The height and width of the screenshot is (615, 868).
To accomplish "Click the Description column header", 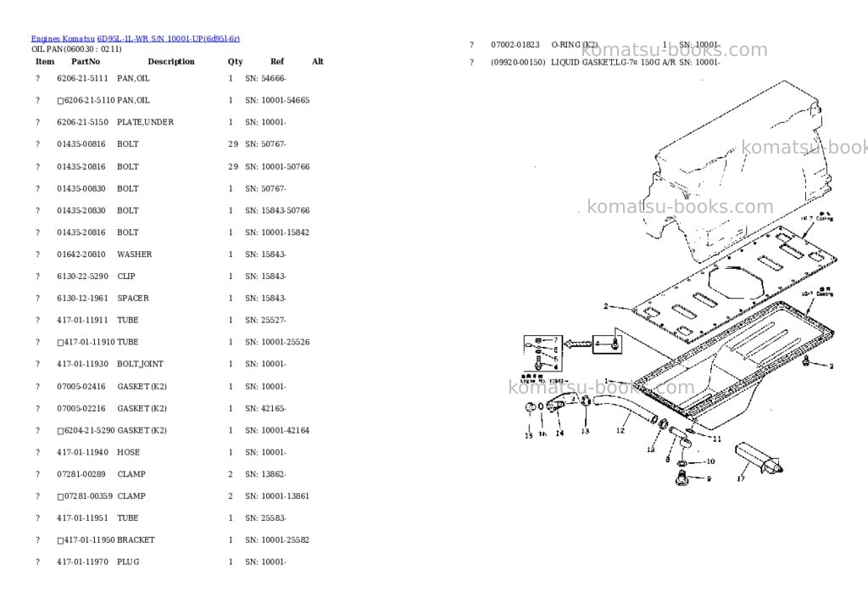I will point(171,61).
